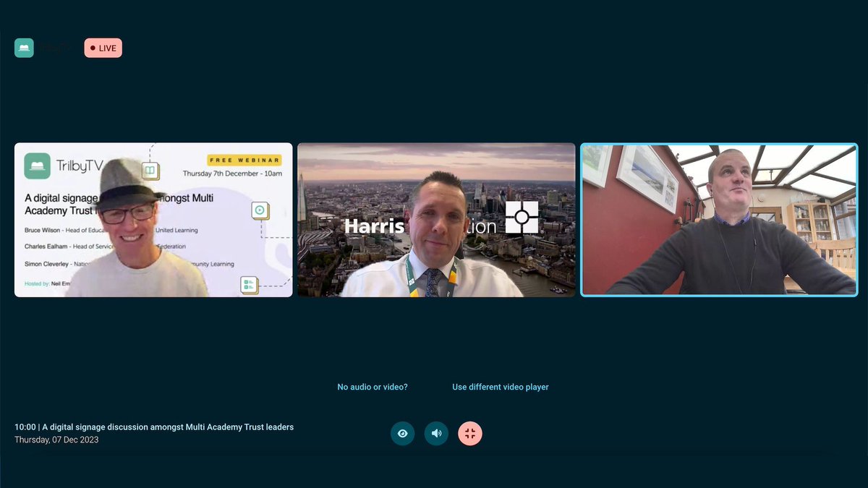Click the checklist icon near the slide bottom
Screen dimensions: 868x488
[248, 286]
